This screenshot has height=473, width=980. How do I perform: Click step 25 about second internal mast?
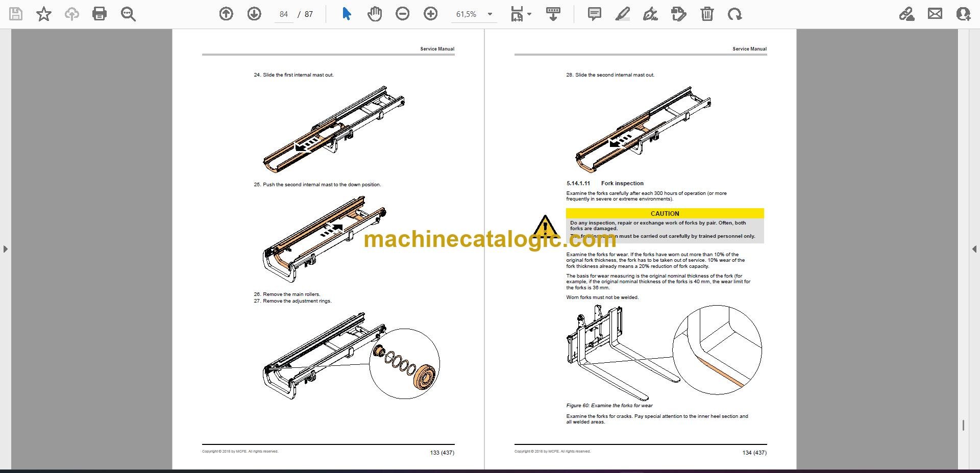pos(317,185)
